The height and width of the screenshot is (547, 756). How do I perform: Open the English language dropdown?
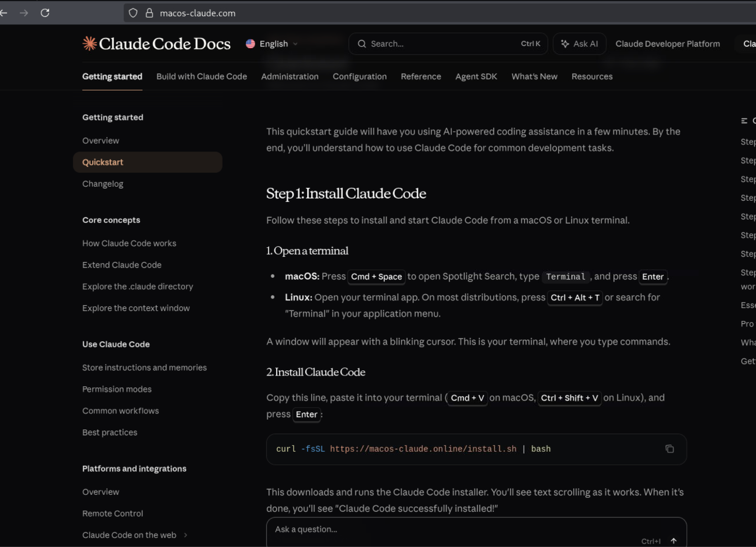click(272, 44)
